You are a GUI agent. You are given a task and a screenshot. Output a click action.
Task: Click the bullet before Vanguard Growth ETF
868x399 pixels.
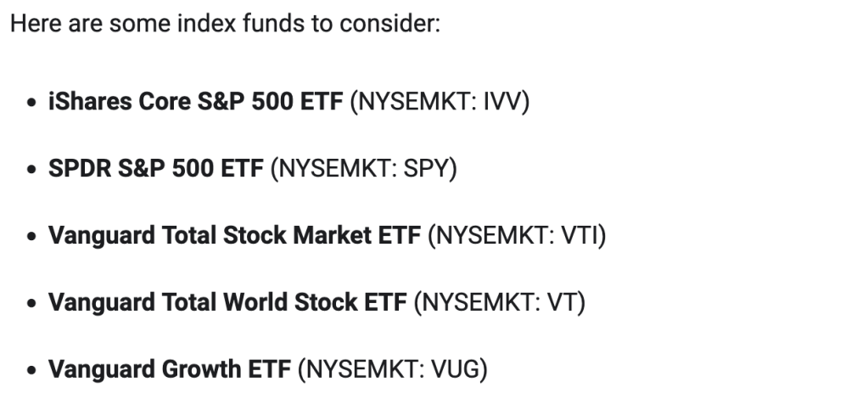[31, 370]
